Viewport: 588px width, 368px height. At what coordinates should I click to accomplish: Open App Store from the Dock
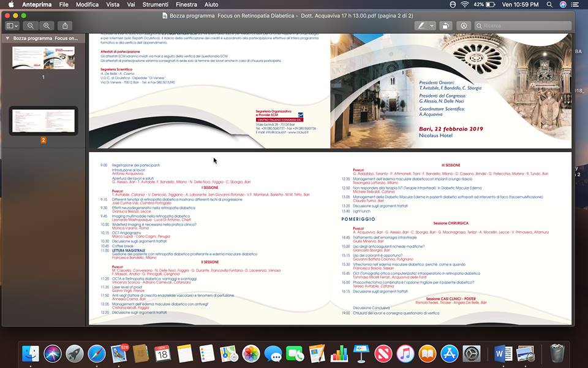coord(450,353)
